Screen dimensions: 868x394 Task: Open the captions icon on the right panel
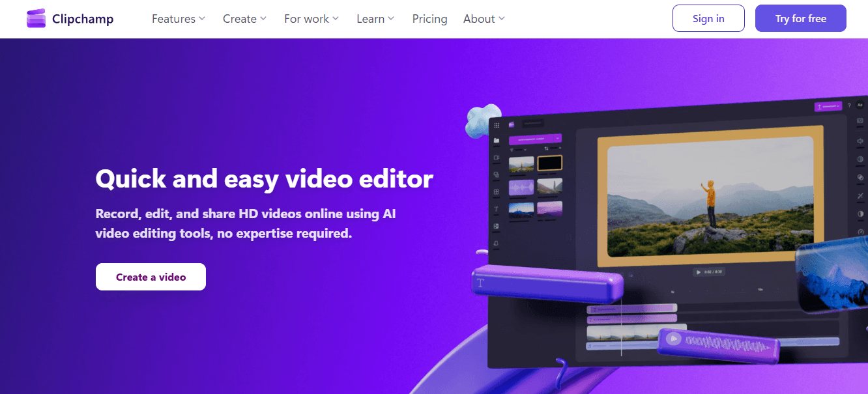point(859,120)
